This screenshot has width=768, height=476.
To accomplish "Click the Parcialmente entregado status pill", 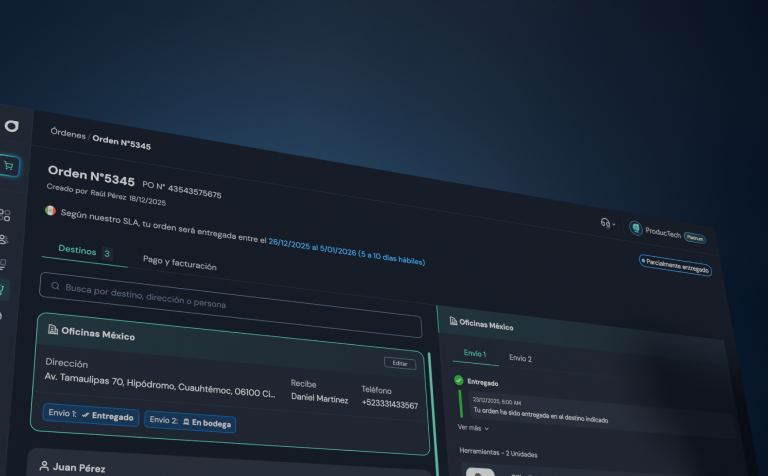I will 675,265.
